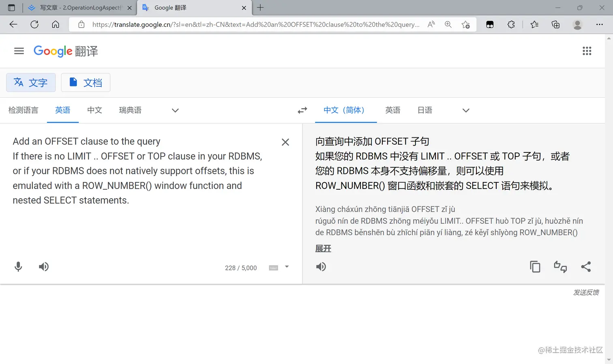Open the user profile avatar
The image size is (613, 364).
pos(577,24)
